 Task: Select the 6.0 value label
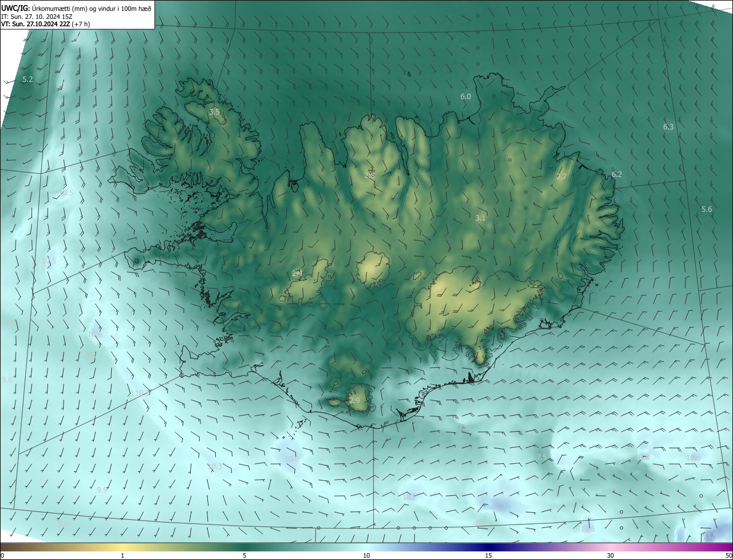466,97
